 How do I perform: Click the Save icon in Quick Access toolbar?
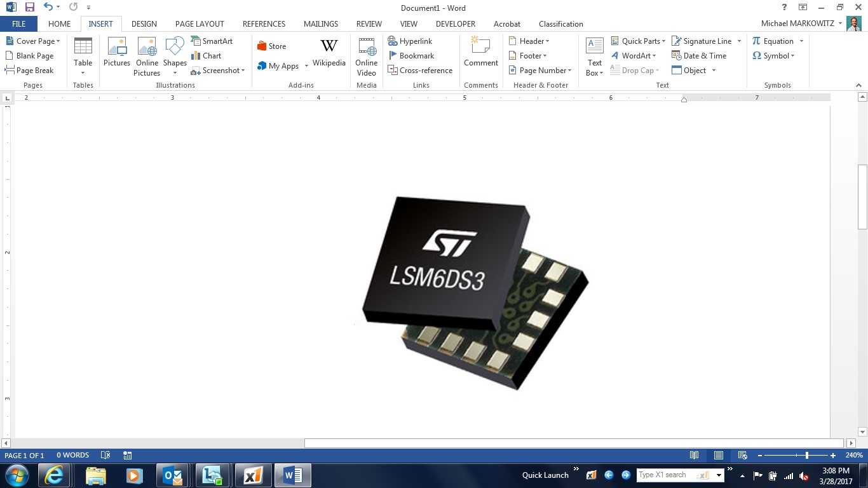click(30, 8)
